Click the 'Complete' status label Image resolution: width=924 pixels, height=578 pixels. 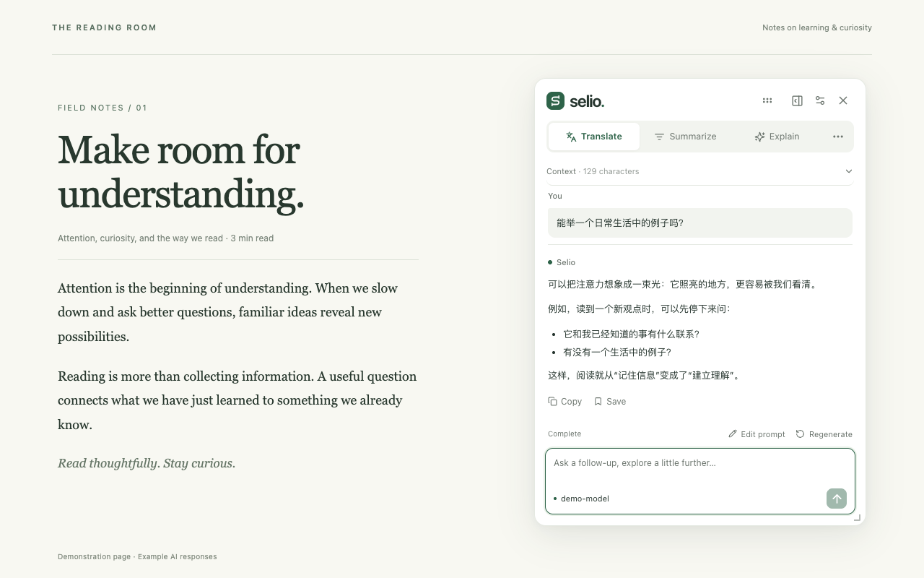565,434
